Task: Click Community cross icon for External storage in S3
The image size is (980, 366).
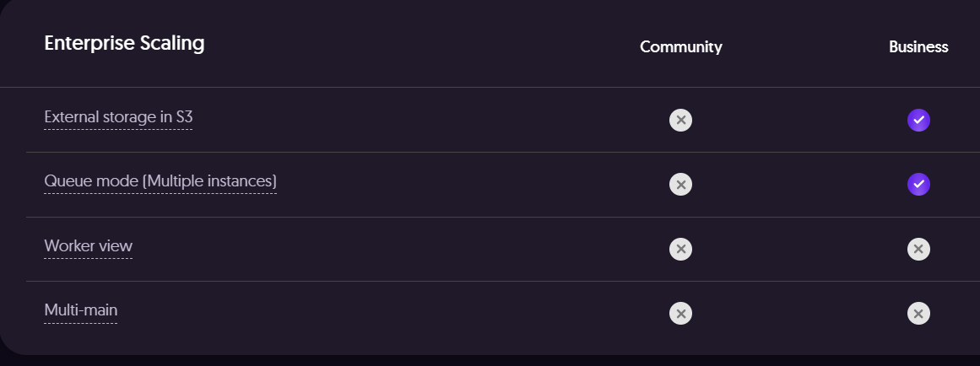Action: pyautogui.click(x=680, y=120)
